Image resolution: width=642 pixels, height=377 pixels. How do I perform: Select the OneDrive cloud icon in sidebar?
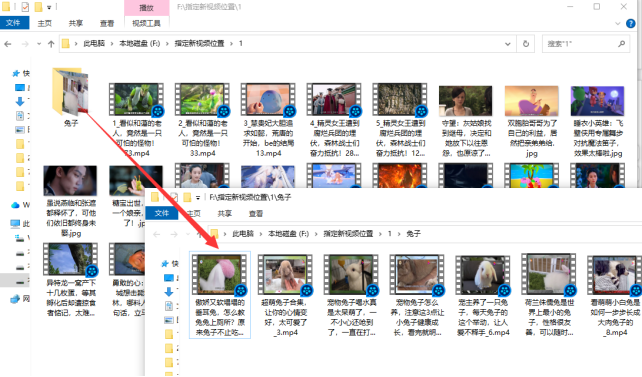point(15,205)
